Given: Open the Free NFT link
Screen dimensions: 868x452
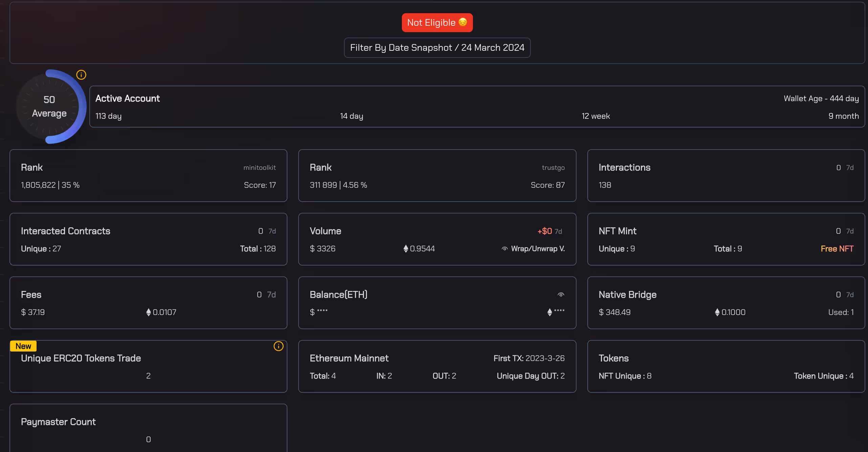Looking at the screenshot, I should coord(837,249).
